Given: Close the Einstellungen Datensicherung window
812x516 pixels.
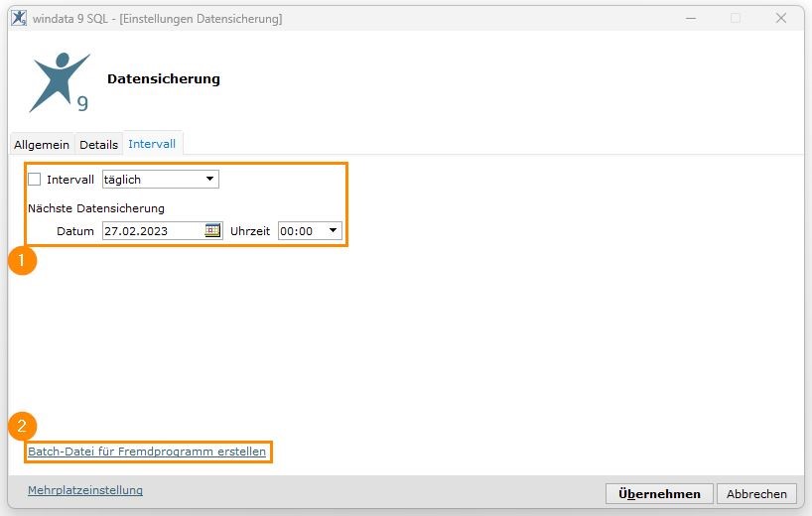Looking at the screenshot, I should [x=781, y=18].
